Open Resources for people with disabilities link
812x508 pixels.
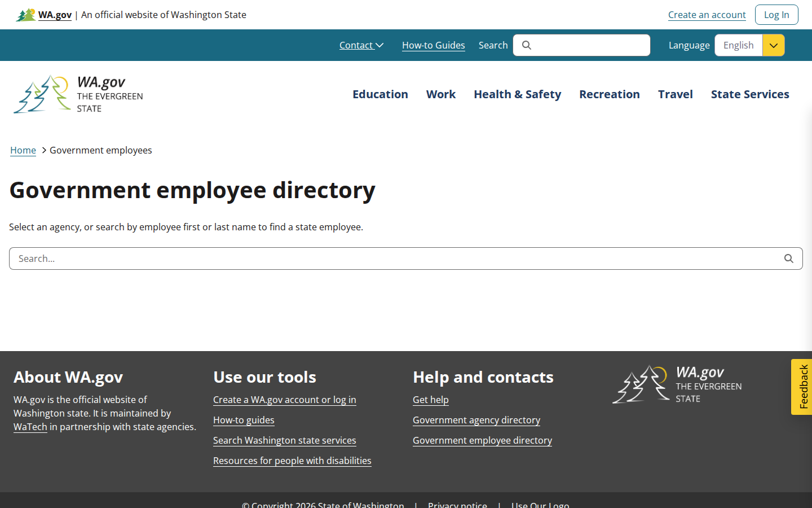pos(292,461)
